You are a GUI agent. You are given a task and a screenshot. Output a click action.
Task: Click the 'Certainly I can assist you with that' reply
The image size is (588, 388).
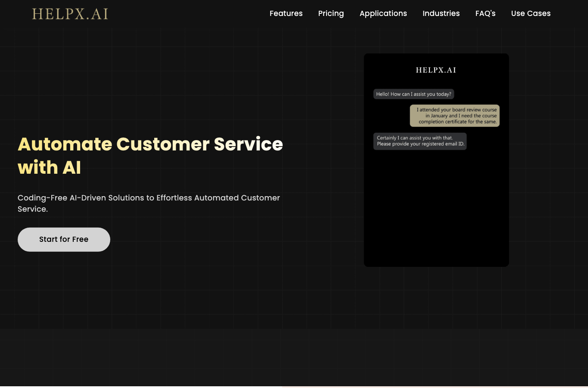(420, 141)
